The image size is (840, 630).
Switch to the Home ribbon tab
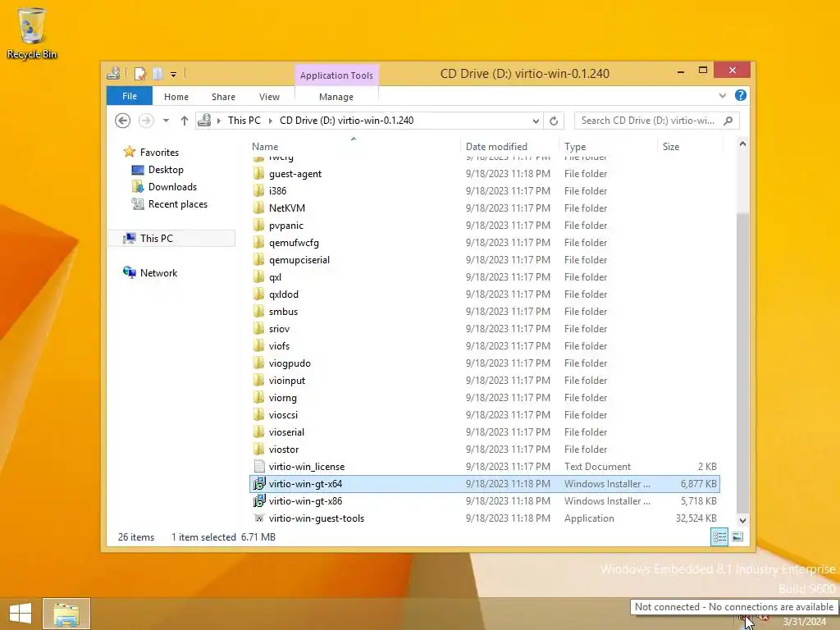tap(176, 97)
